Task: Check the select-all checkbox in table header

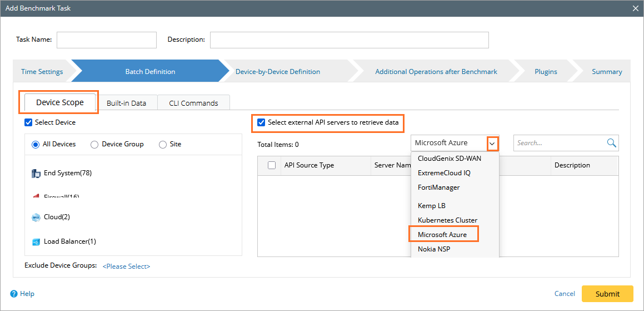Action: [x=272, y=165]
